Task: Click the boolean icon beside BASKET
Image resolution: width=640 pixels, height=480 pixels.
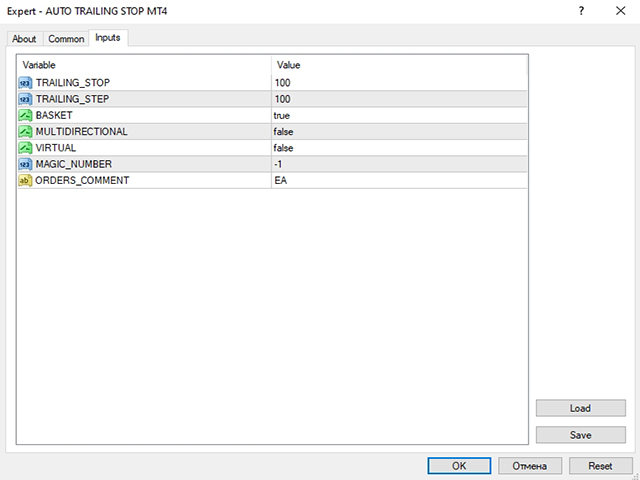Action: coord(25,116)
